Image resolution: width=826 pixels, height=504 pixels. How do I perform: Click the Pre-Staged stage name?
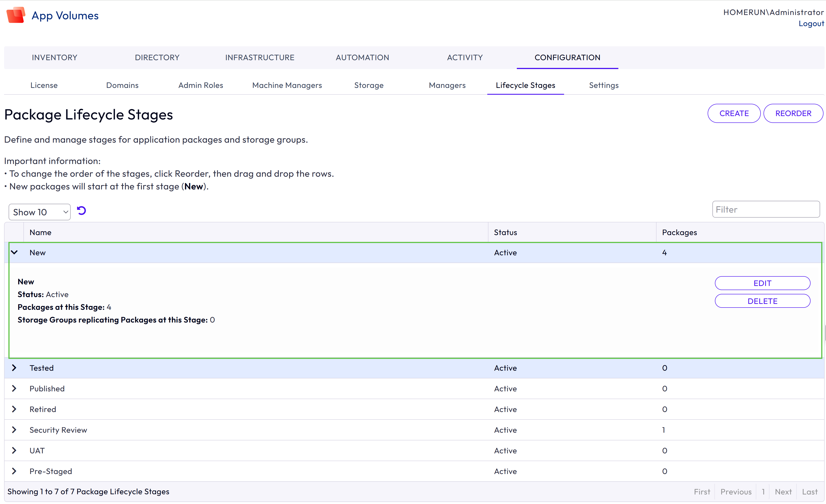point(51,471)
